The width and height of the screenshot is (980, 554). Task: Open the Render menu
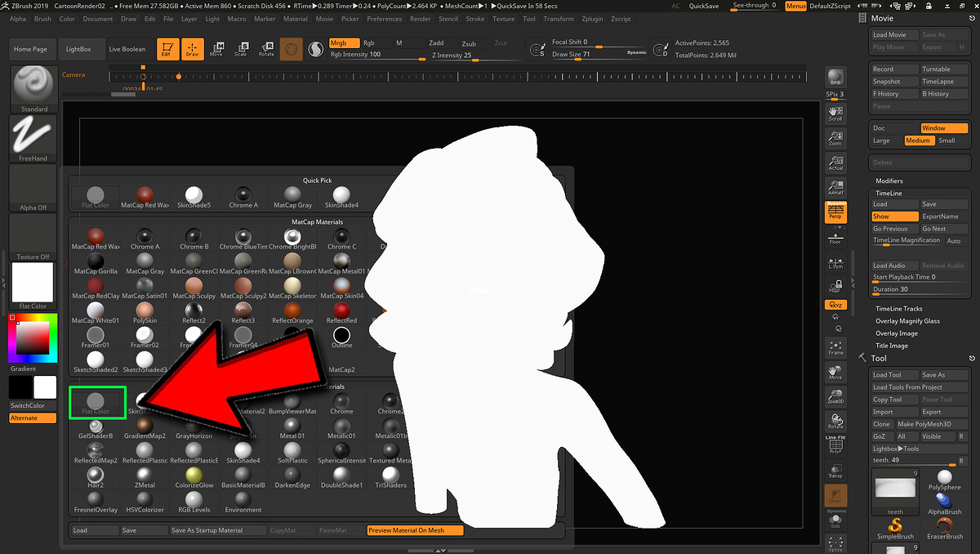tap(420, 19)
